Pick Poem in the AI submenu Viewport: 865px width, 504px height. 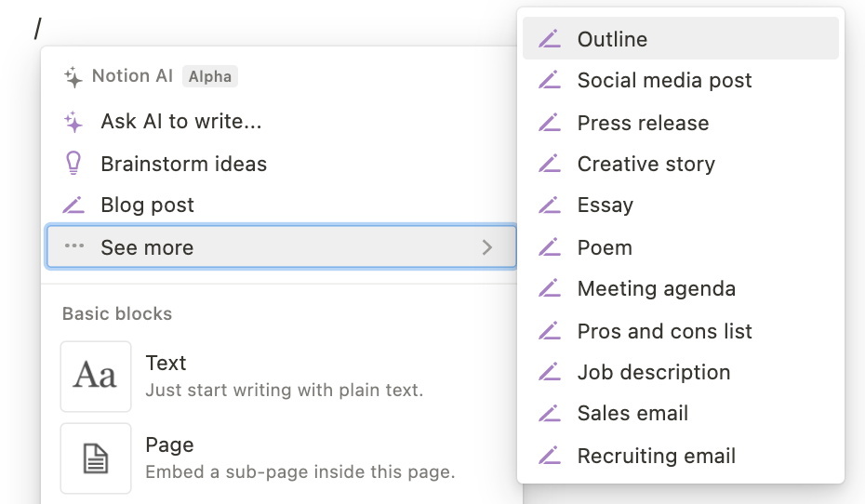click(x=680, y=247)
